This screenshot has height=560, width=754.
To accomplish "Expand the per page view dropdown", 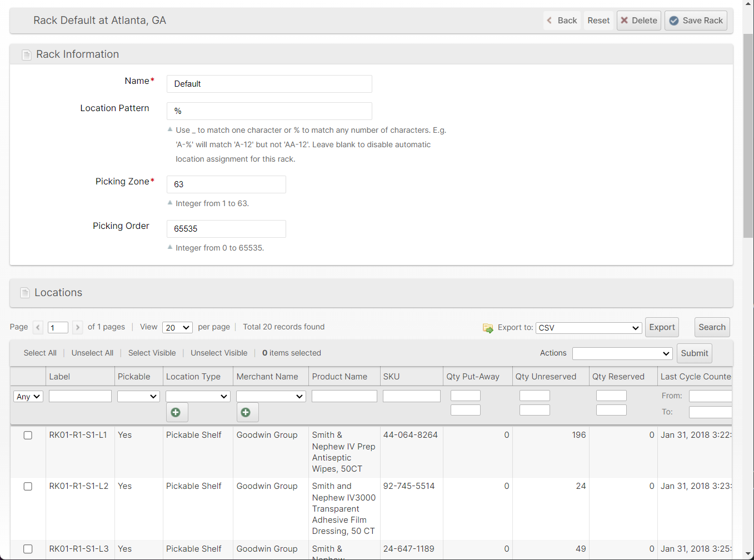I will click(x=177, y=328).
